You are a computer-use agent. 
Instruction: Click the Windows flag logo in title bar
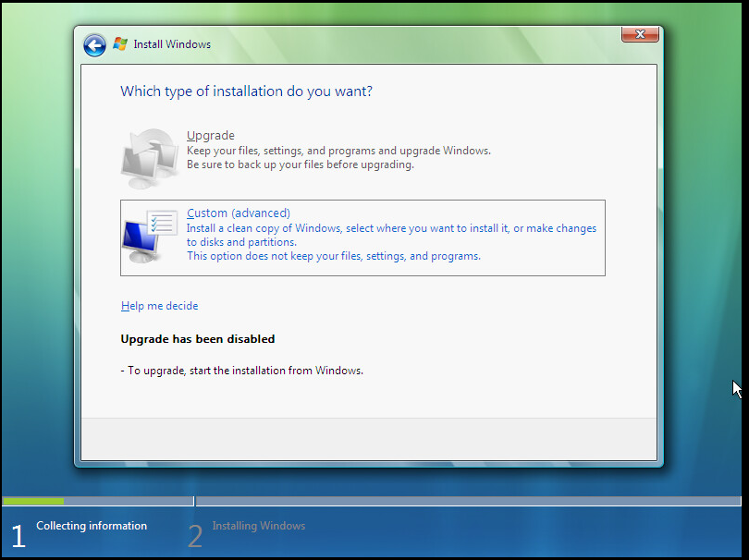[x=120, y=44]
